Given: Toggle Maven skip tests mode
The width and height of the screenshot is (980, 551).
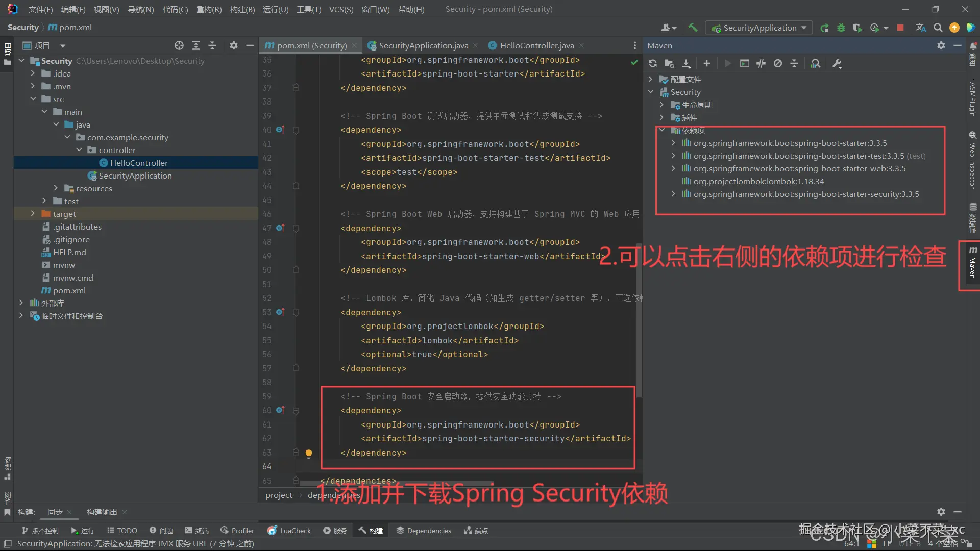Looking at the screenshot, I should point(777,63).
